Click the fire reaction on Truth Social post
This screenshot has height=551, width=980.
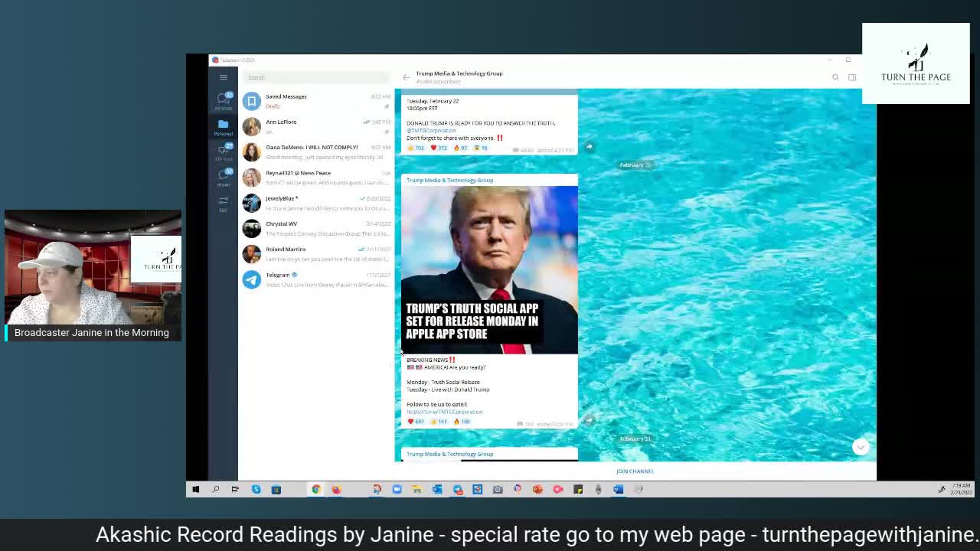click(462, 422)
